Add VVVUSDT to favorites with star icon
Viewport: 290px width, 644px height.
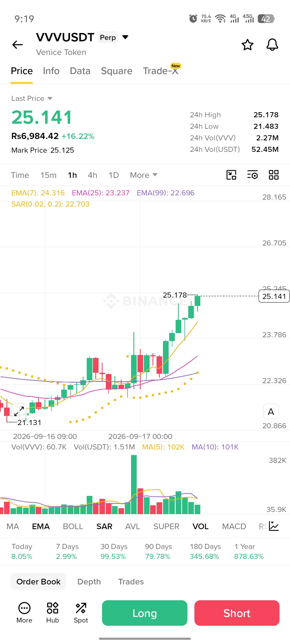[x=247, y=45]
